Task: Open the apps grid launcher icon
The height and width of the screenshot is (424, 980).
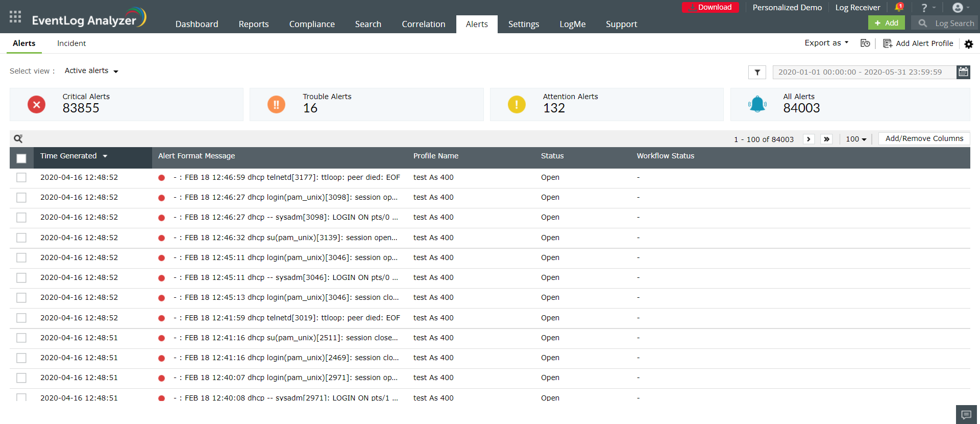Action: [x=15, y=16]
